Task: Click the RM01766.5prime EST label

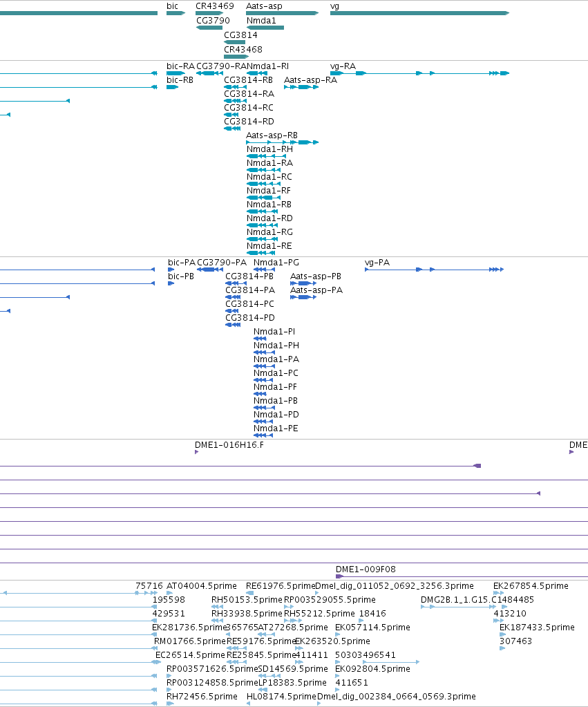Action: (190, 641)
